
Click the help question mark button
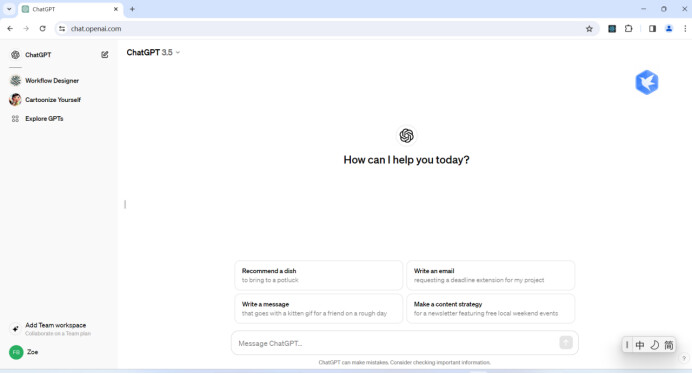click(684, 358)
